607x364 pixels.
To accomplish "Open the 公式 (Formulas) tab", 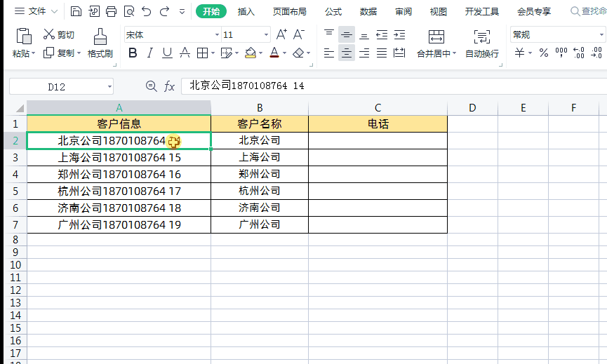I will coord(333,11).
